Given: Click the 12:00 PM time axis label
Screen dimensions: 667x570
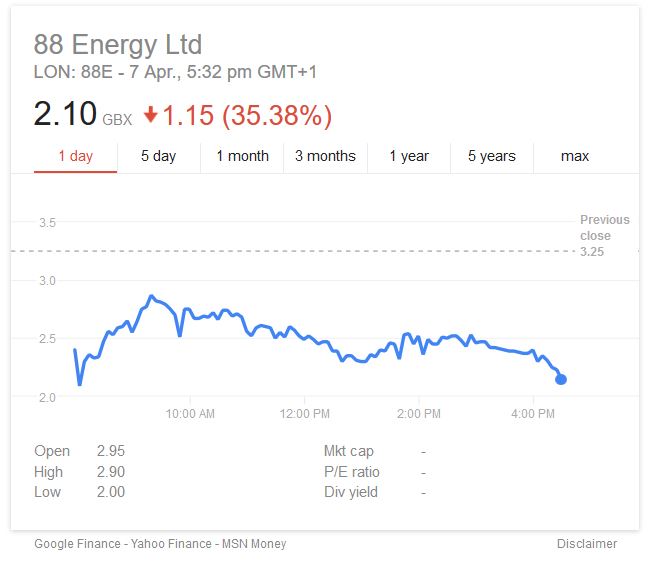Looking at the screenshot, I should (x=304, y=413).
